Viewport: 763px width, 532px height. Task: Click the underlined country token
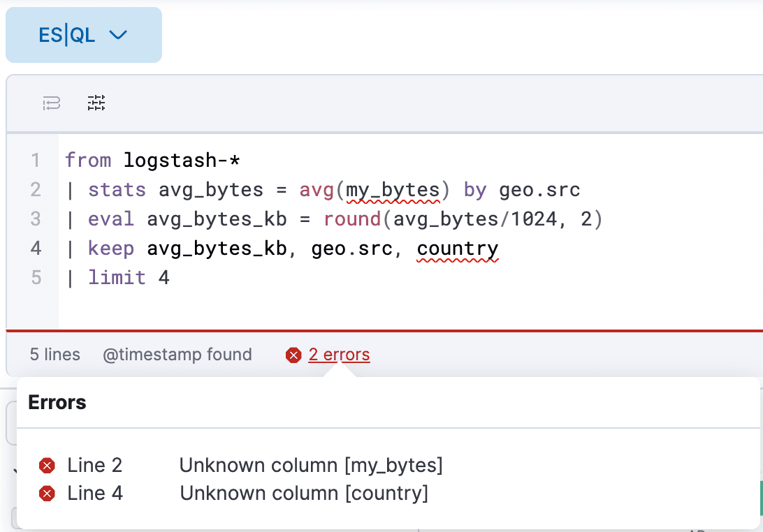[458, 248]
